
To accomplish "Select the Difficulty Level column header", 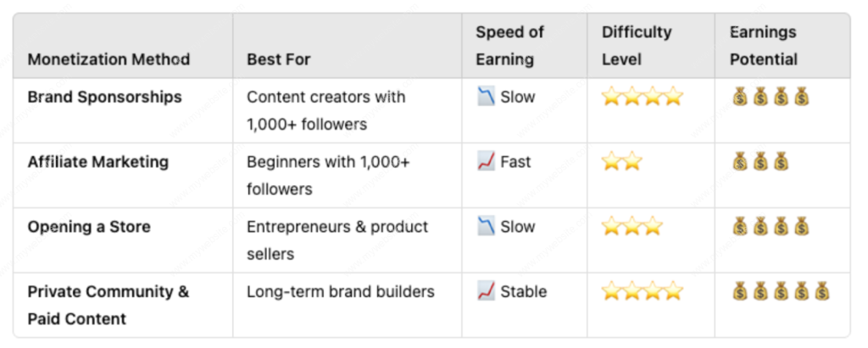I will tap(637, 46).
